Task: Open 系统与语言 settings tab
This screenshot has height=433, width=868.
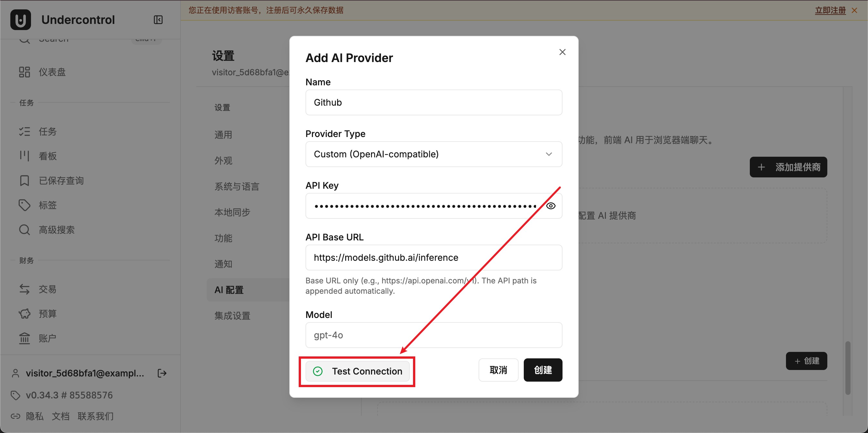Action: tap(237, 186)
